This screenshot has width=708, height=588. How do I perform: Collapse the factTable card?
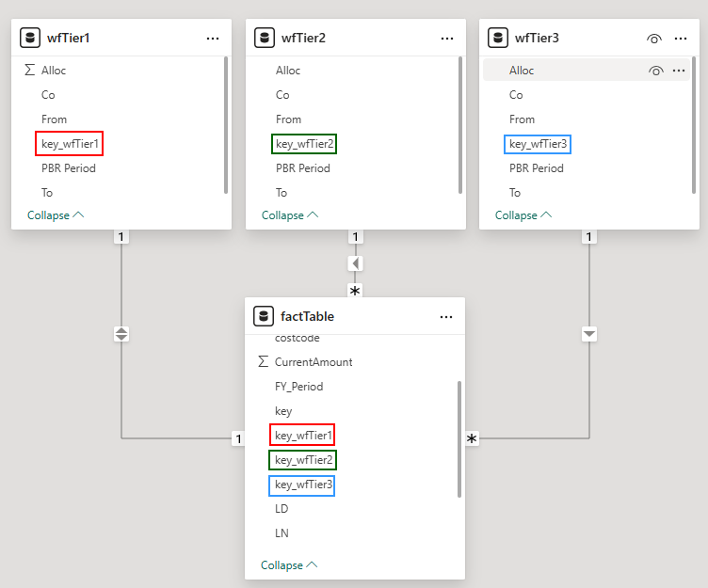[289, 565]
